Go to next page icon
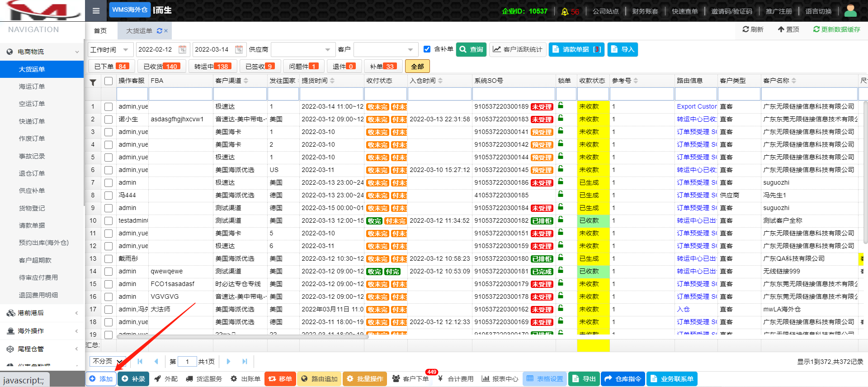 tap(228, 361)
